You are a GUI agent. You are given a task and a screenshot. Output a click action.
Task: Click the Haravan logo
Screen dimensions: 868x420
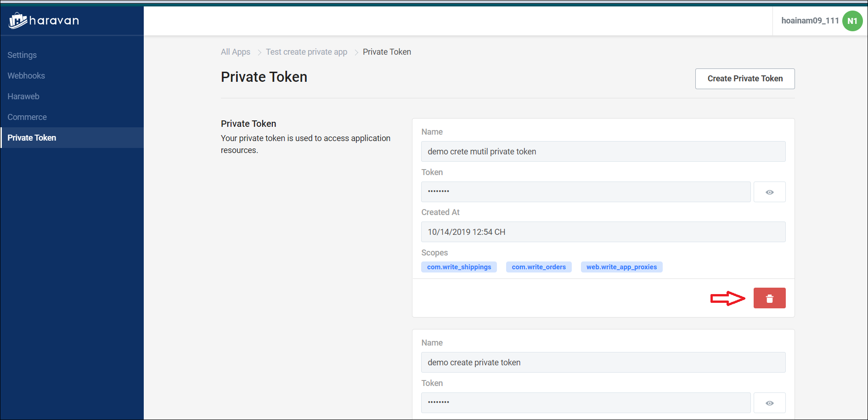(x=44, y=20)
